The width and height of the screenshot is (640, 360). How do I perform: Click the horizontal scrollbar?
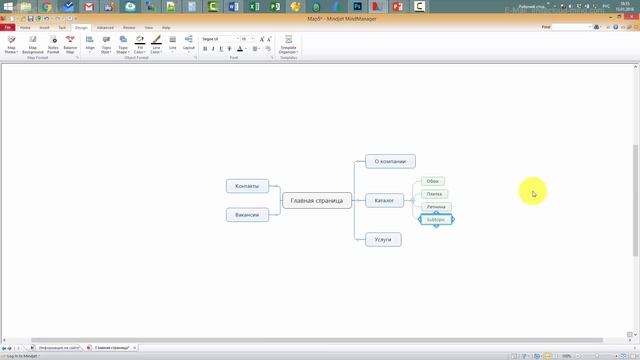pos(317,340)
